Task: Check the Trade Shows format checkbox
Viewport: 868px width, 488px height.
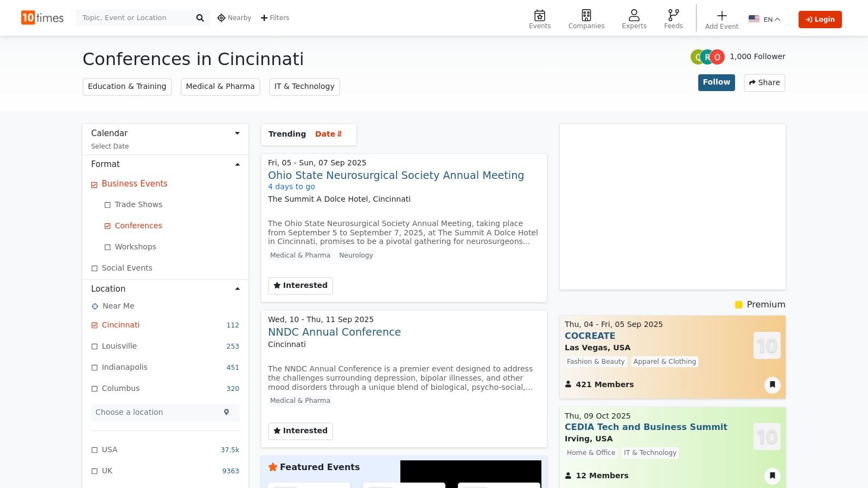Action: point(107,205)
